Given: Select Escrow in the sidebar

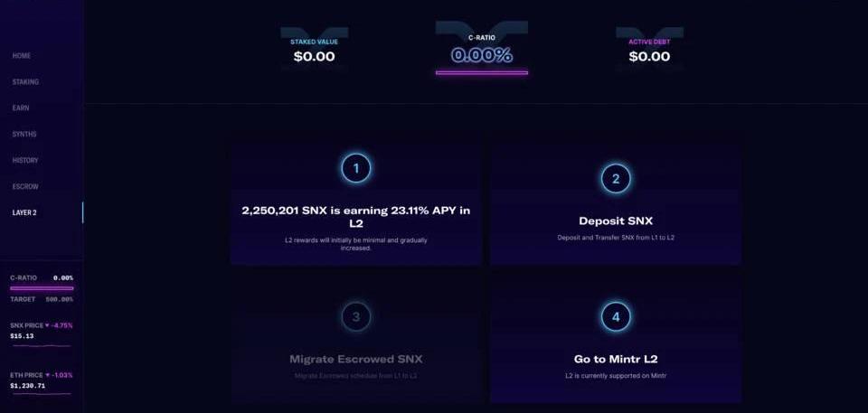Looking at the screenshot, I should tap(25, 187).
